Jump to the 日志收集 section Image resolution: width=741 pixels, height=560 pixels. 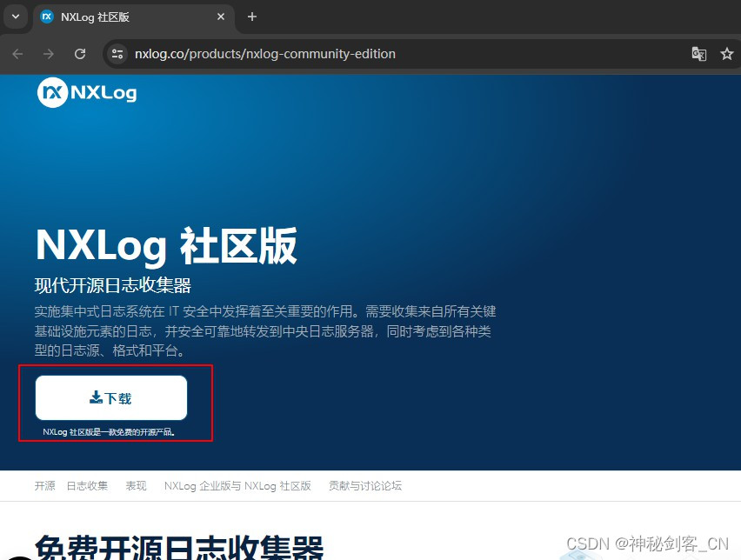[x=87, y=486]
